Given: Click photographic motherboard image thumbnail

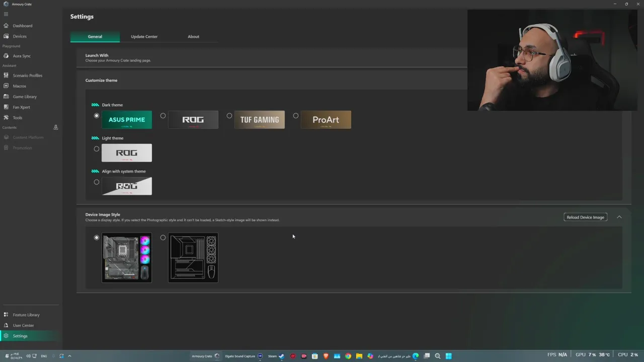Looking at the screenshot, I should [127, 257].
